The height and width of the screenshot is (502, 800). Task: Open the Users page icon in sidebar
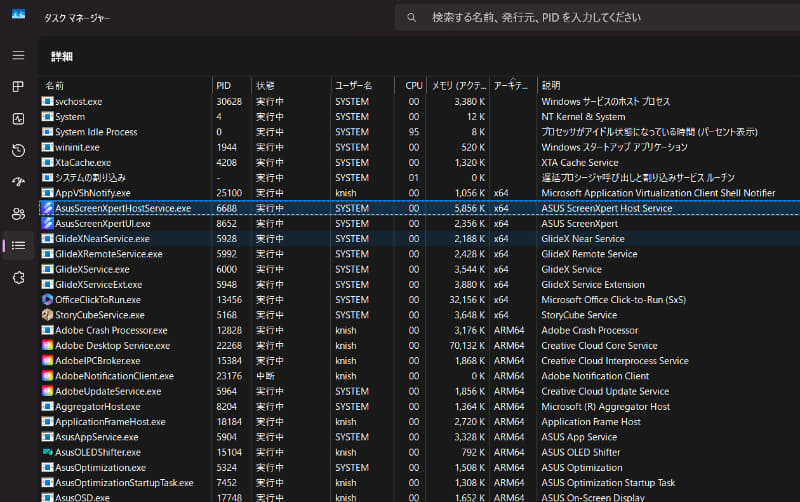[18, 214]
